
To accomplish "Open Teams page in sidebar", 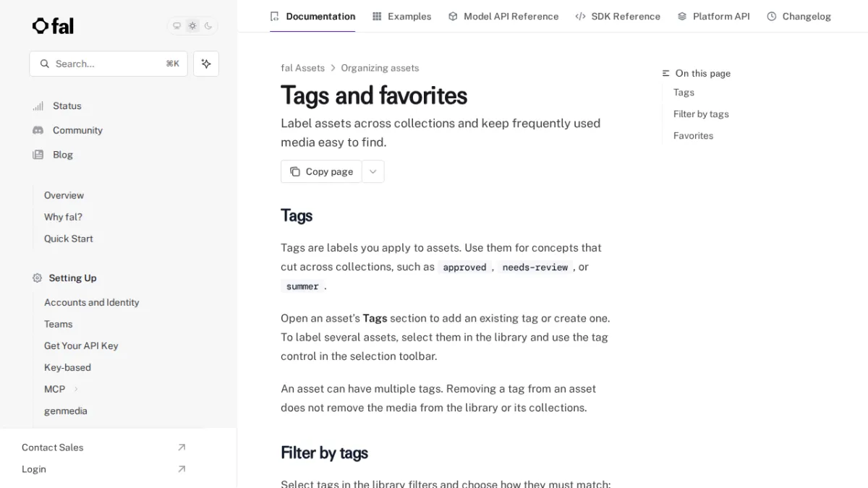I will pyautogui.click(x=59, y=324).
